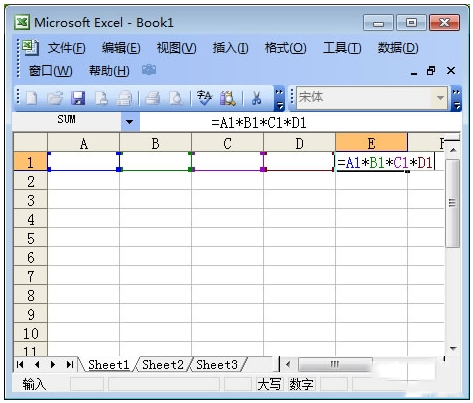This screenshot has height=403, width=473.
Task: Open the 工具(T) menu
Action: pos(342,48)
